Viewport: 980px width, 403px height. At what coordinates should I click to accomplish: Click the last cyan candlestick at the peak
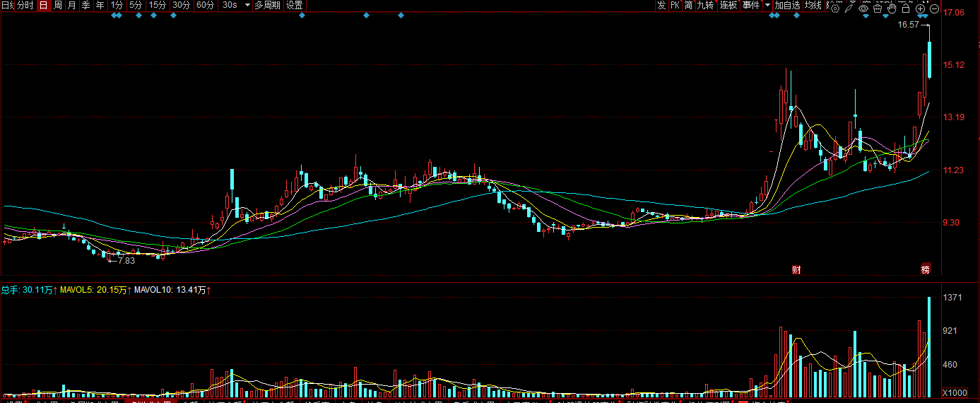[x=929, y=59]
